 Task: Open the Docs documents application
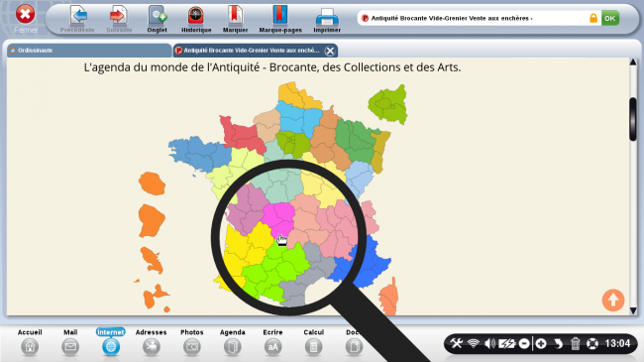[354, 342]
